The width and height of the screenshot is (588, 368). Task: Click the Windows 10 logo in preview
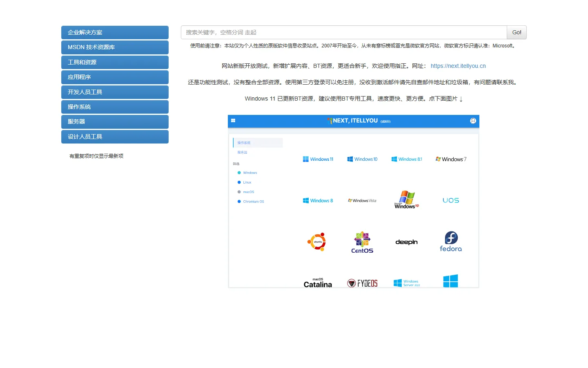tap(362, 159)
